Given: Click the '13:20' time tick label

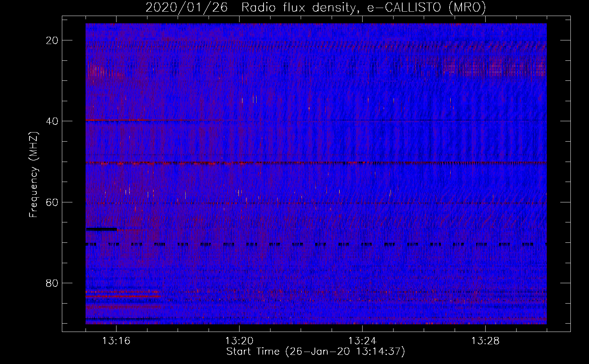Looking at the screenshot, I should click(x=239, y=341).
